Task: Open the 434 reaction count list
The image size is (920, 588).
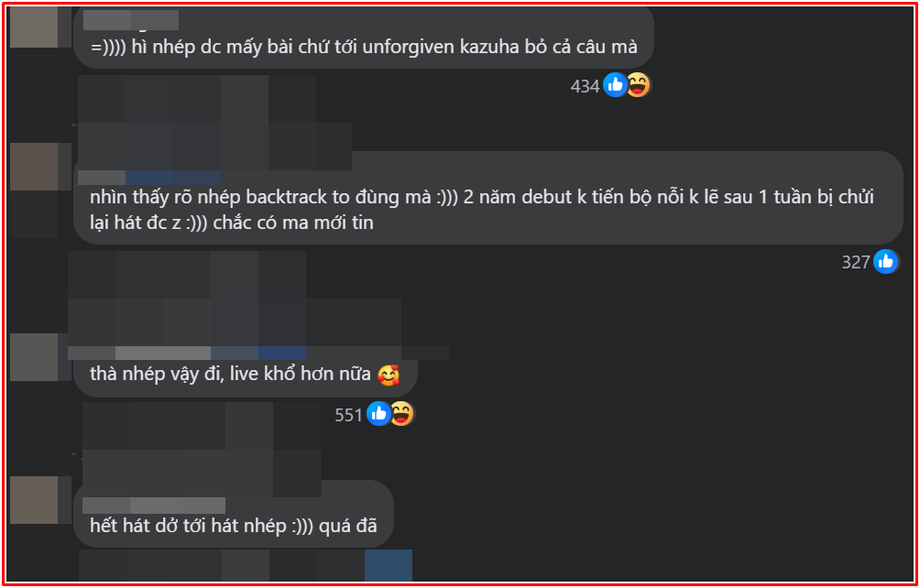Action: pyautogui.click(x=585, y=87)
